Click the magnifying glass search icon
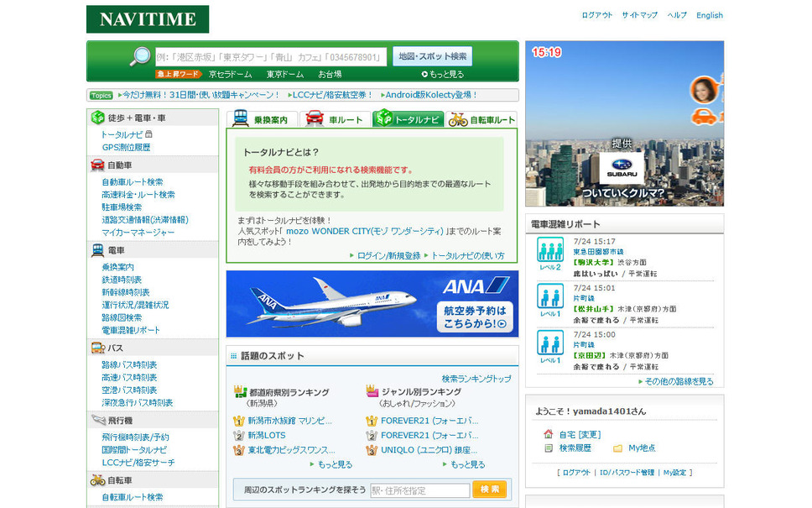Viewport: 812px width, 508px height. coord(140,56)
